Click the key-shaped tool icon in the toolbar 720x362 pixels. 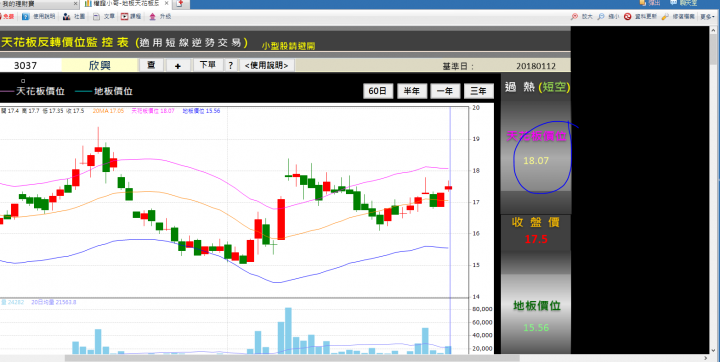(665, 17)
